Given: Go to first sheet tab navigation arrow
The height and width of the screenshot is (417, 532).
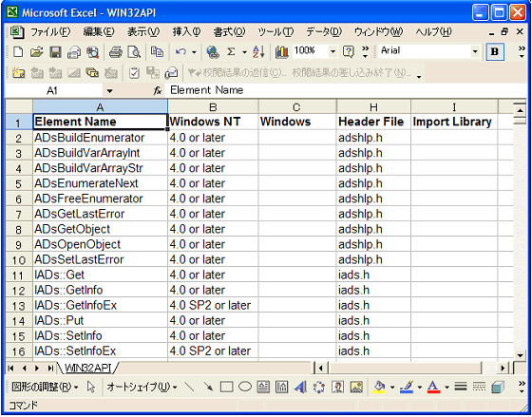Looking at the screenshot, I should 10,369.
